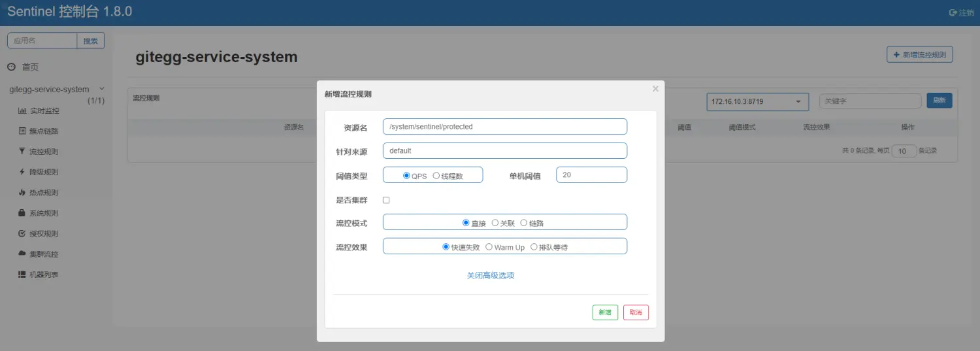Screen dimensions: 980x351
Task: Click the red 取消 button
Action: pyautogui.click(x=636, y=312)
